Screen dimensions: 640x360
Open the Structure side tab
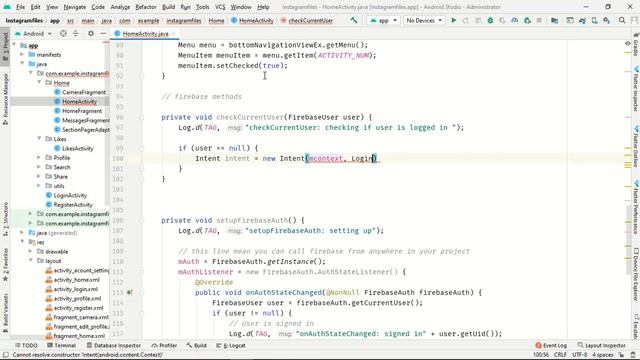[5, 219]
